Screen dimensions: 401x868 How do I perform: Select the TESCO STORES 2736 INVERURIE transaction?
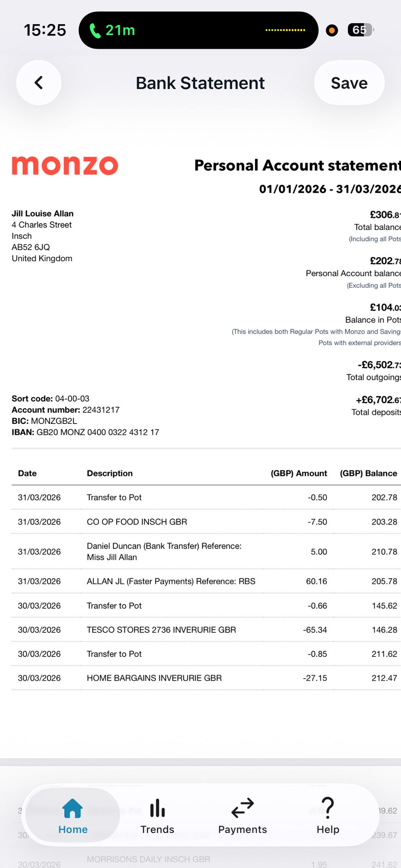click(206, 630)
